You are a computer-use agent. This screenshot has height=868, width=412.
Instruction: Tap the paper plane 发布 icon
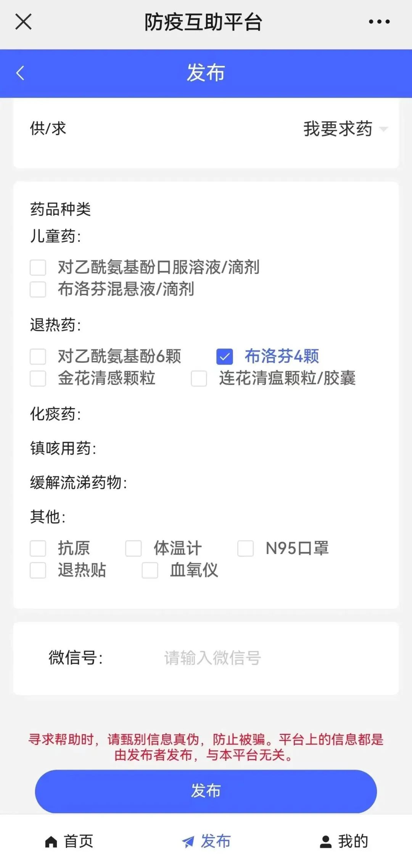[188, 841]
